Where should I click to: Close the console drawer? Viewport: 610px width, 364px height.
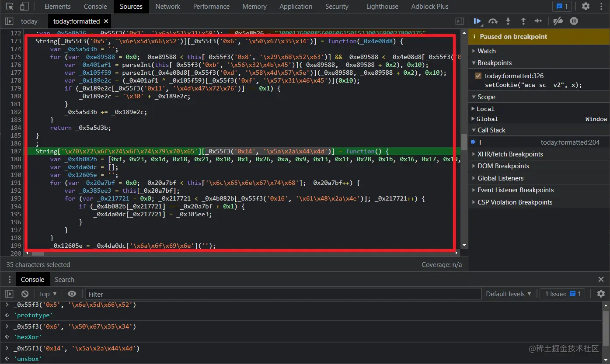(x=601, y=279)
